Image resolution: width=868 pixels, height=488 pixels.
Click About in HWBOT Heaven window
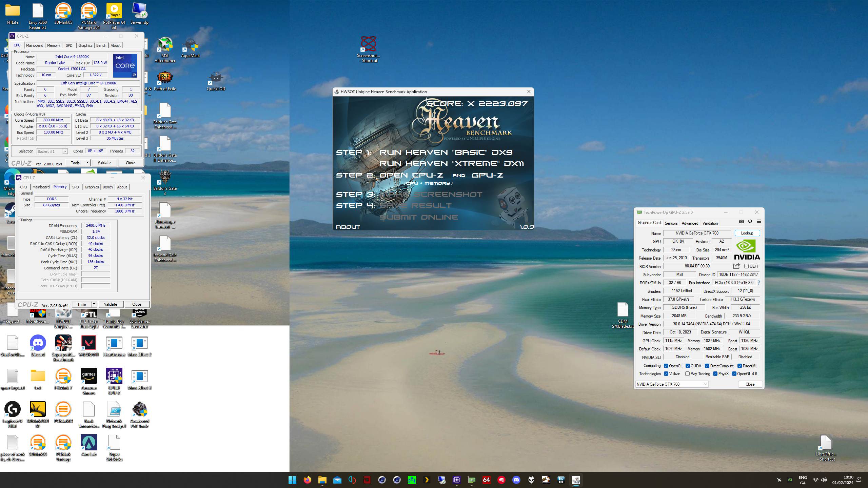(x=348, y=227)
